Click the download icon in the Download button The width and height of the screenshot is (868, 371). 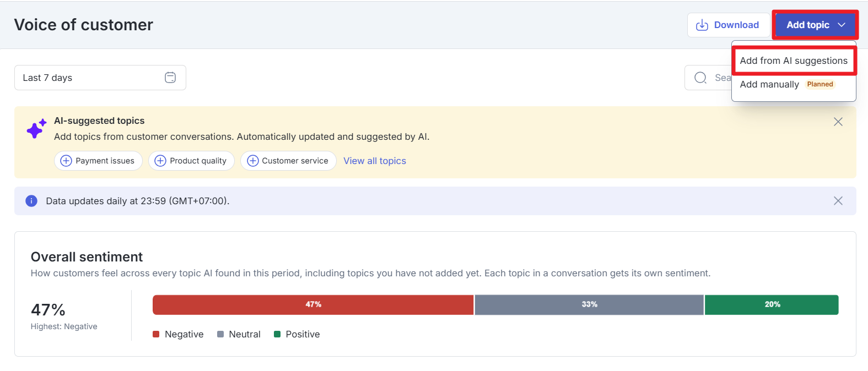tap(702, 25)
